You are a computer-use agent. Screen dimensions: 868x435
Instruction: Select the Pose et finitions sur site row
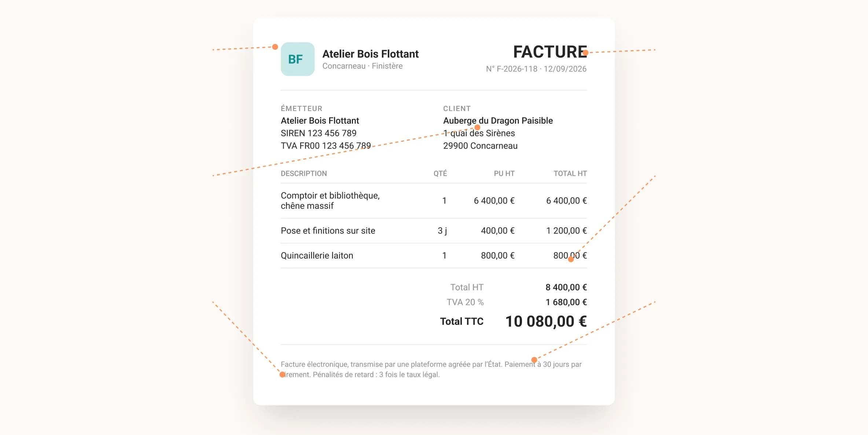[x=434, y=231]
